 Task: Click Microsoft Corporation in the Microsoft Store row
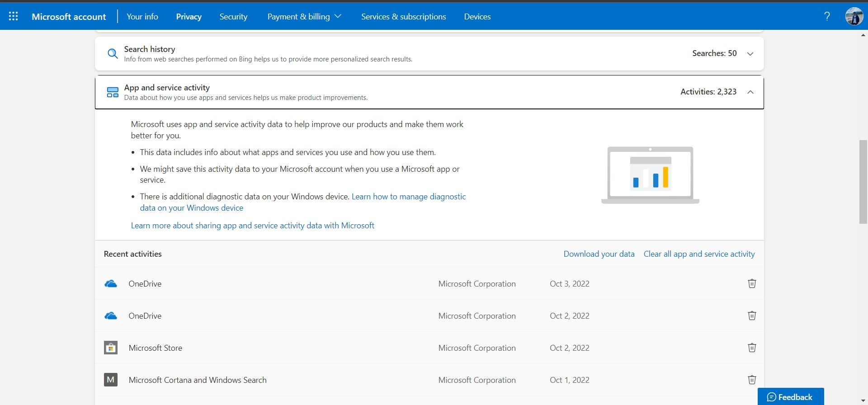click(x=477, y=348)
